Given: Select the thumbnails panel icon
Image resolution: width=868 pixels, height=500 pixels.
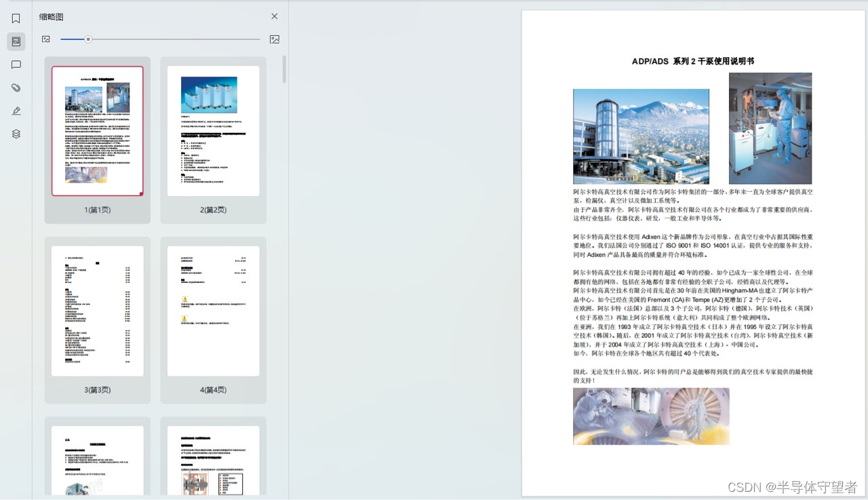Looking at the screenshot, I should pyautogui.click(x=16, y=41).
